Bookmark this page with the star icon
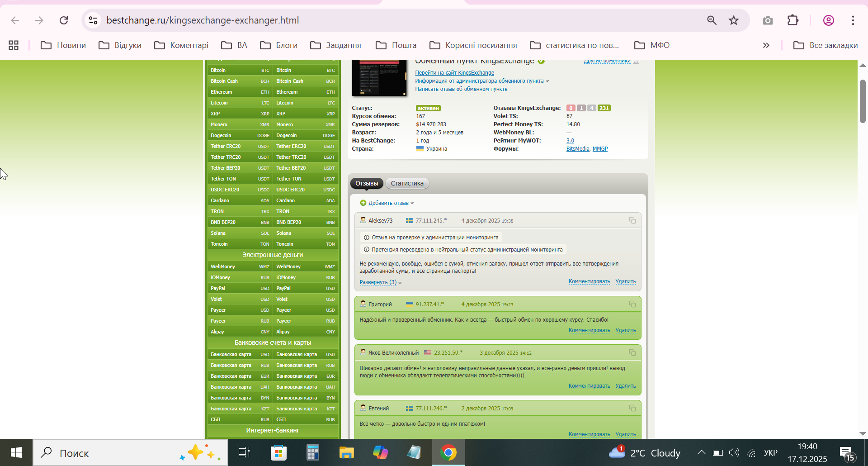Viewport: 868px width, 466px height. (x=734, y=20)
